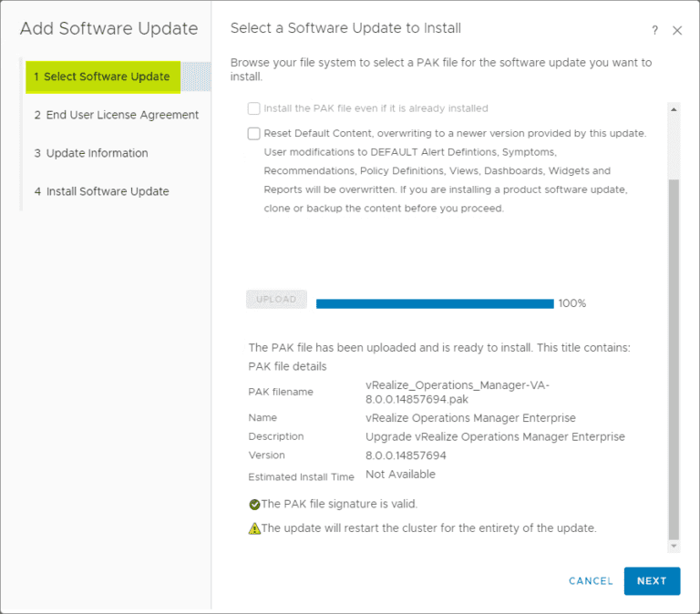Click the green valid signature checkmark icon
This screenshot has width=700, height=614.
pos(254,504)
